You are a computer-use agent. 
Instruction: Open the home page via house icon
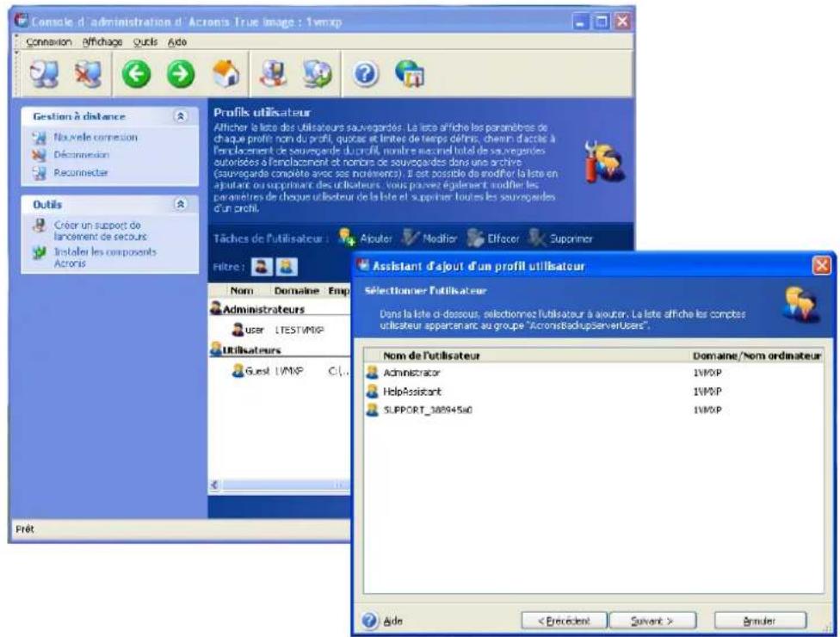[x=226, y=74]
